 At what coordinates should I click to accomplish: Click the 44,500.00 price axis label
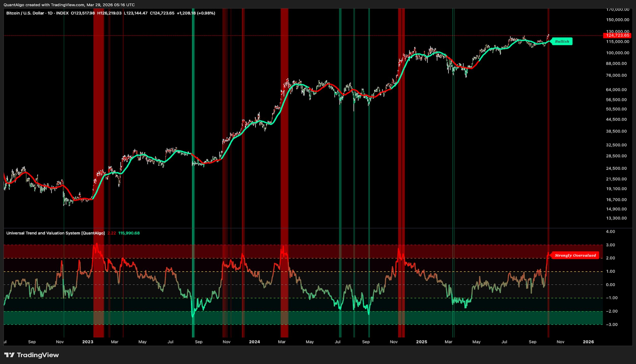[616, 120]
